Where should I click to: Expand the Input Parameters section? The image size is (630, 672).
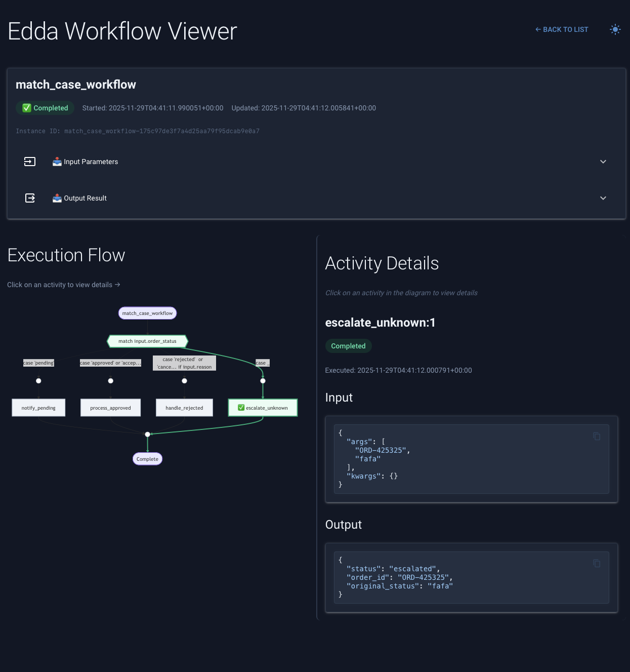tap(603, 162)
